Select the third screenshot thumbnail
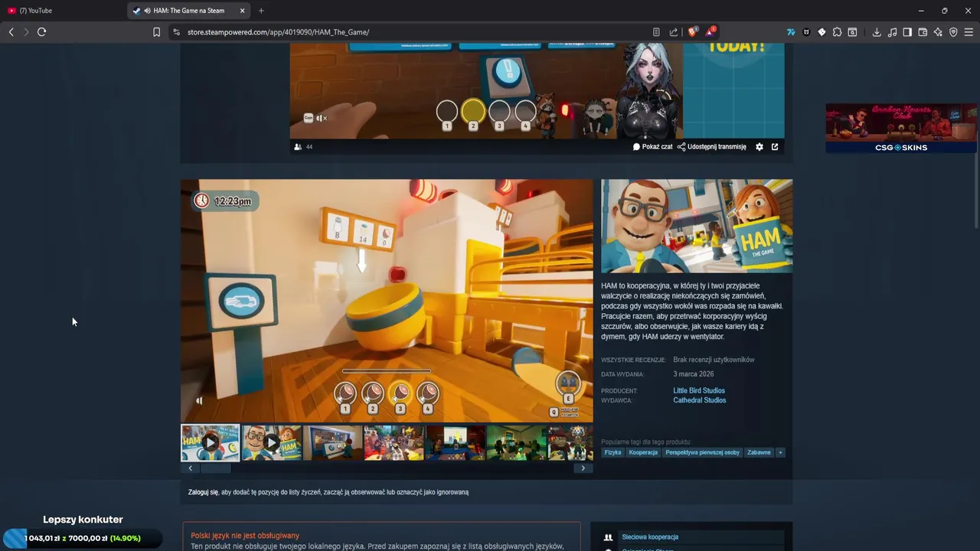 (333, 442)
